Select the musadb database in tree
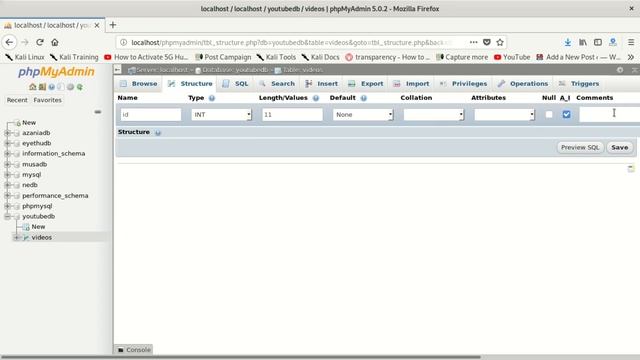 pyautogui.click(x=34, y=164)
